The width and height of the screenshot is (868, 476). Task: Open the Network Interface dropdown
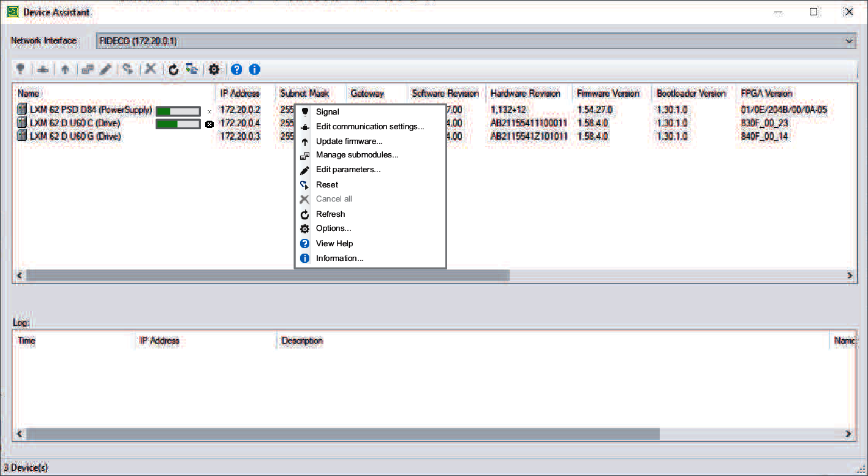tap(476, 41)
